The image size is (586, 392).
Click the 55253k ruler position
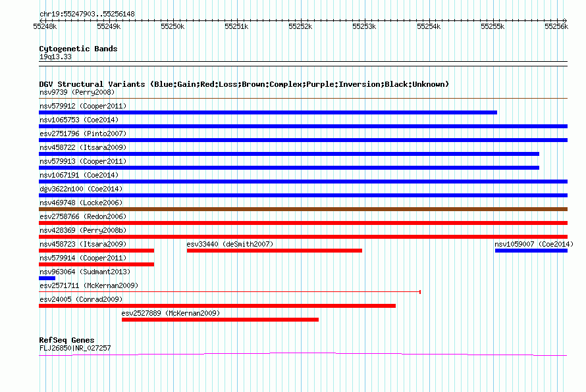364,26
